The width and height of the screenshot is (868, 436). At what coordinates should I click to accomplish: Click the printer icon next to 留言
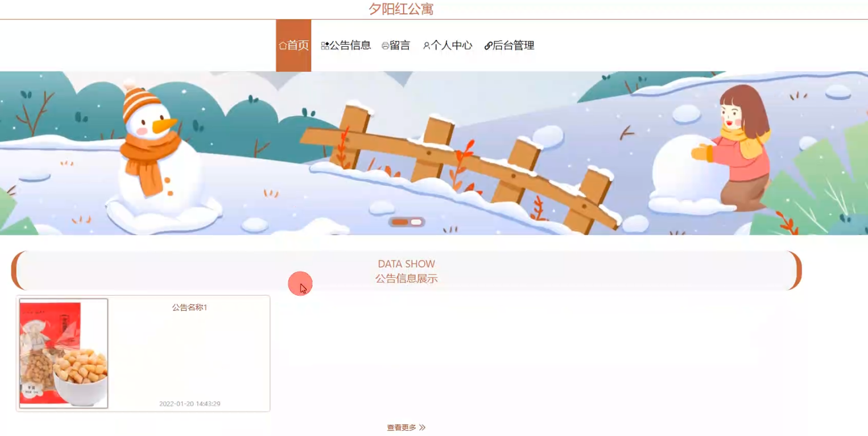tap(386, 46)
